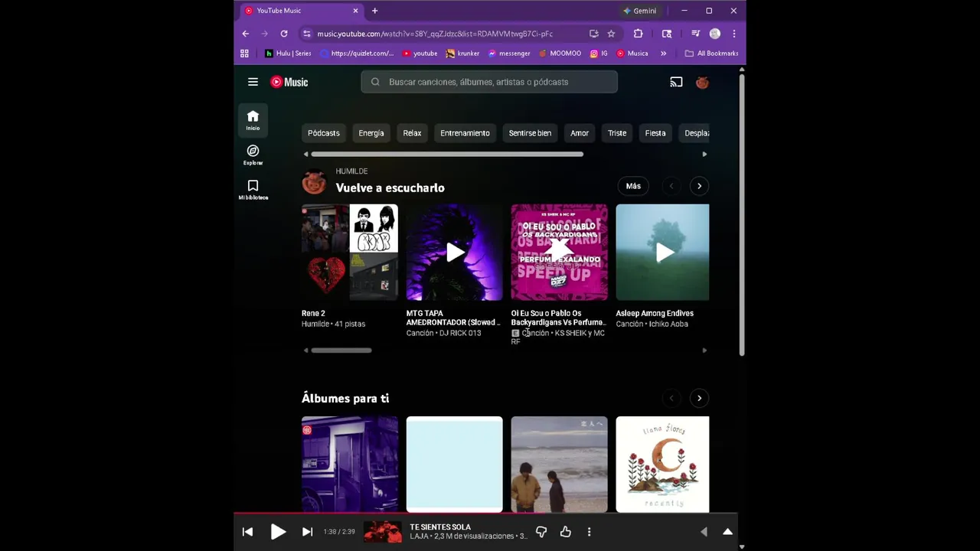
Task: Click the YouTube Music logo
Action: (x=289, y=82)
